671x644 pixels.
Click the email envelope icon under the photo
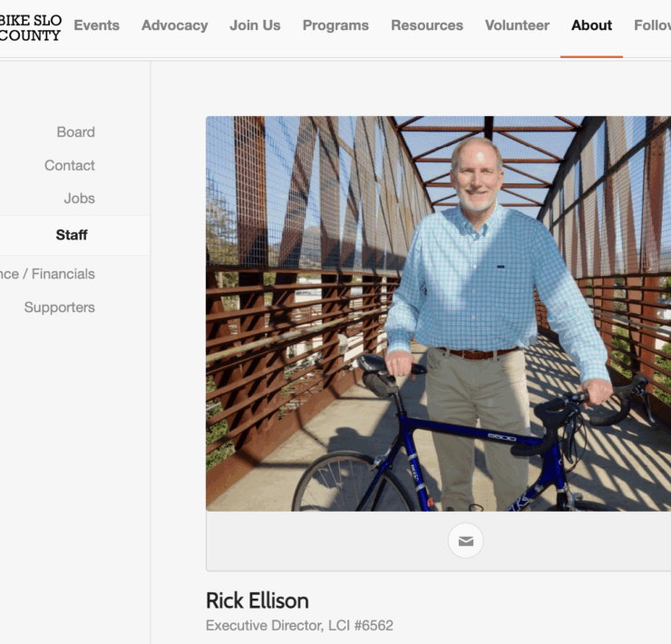(x=465, y=541)
